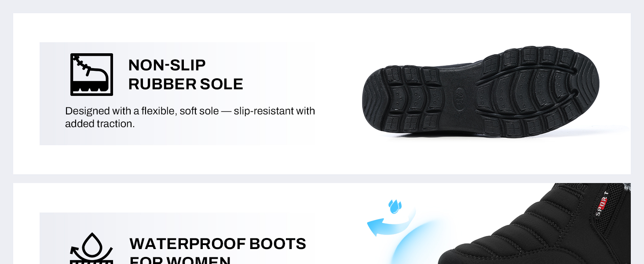Click the 'RUBBER SOLE' heading line
Screen dimensions: 644x264
tap(186, 84)
